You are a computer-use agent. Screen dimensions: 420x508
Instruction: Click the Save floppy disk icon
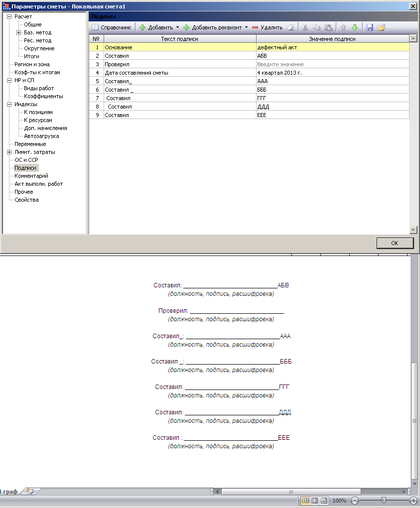pyautogui.click(x=370, y=27)
